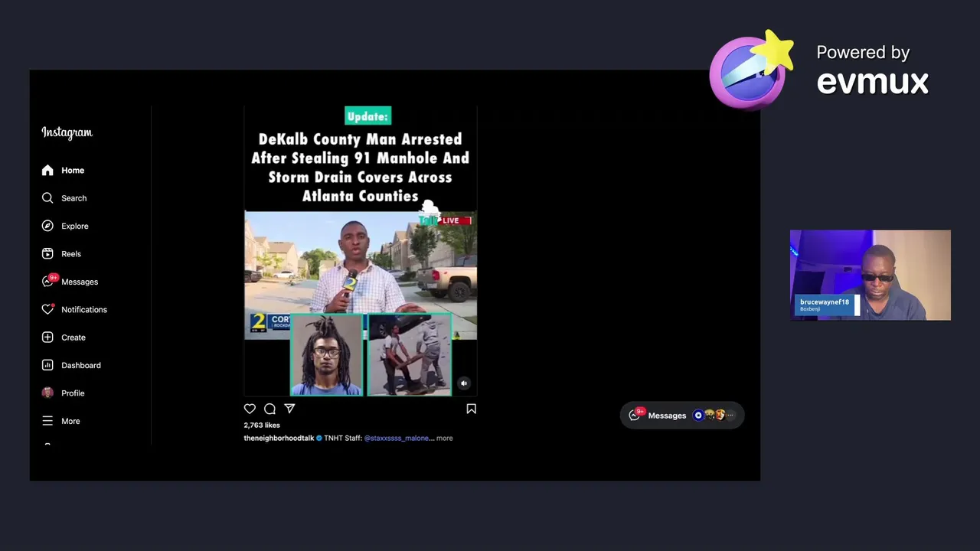Select the Explore menu label
Image resolution: width=980 pixels, height=551 pixels.
(x=75, y=227)
